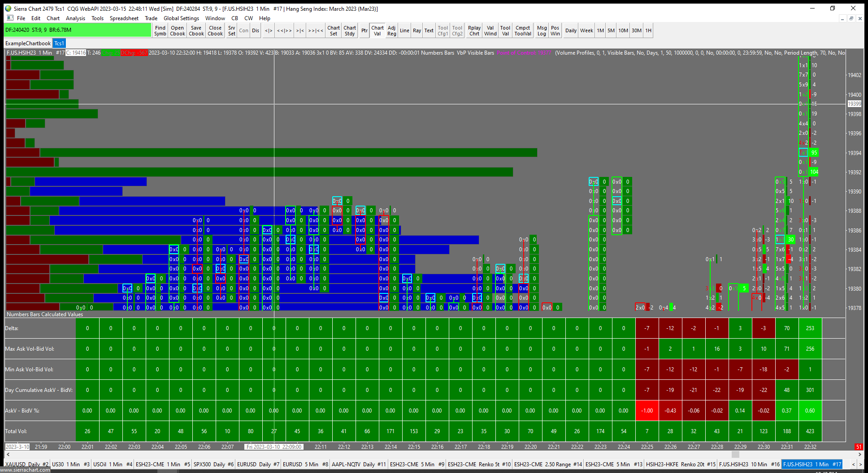Click the Dis disconnect button
The width and height of the screenshot is (868, 473).
[x=256, y=30]
